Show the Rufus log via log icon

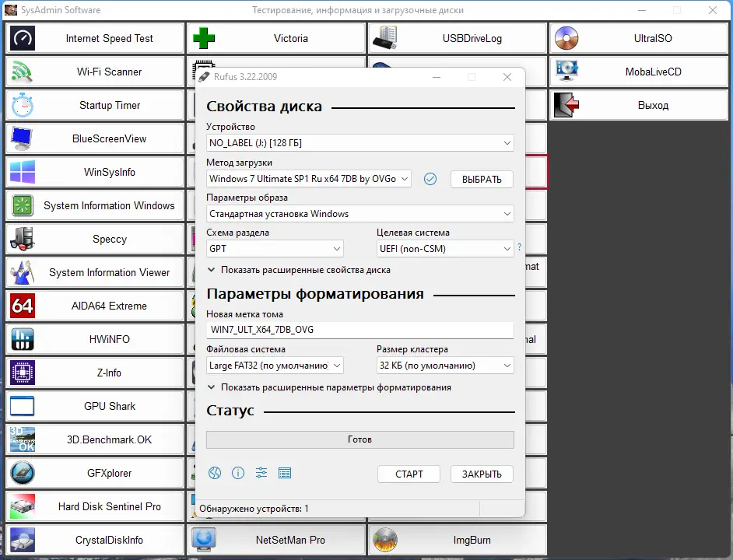[285, 473]
